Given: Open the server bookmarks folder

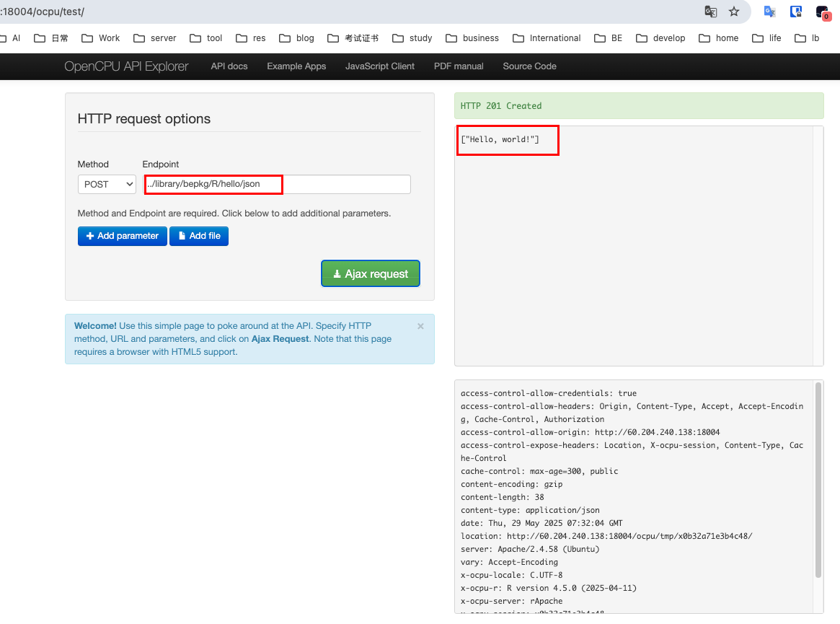Looking at the screenshot, I should pyautogui.click(x=155, y=38).
